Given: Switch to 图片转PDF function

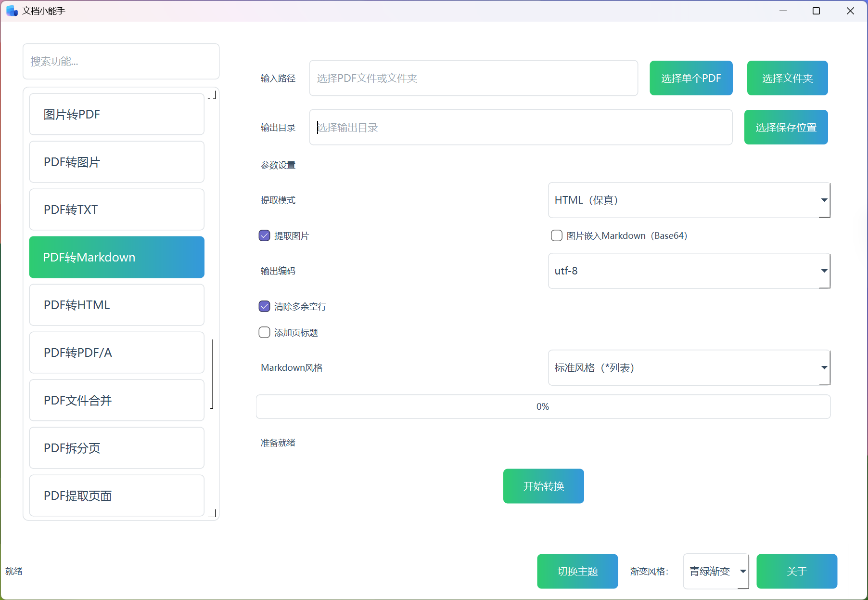Looking at the screenshot, I should point(116,114).
